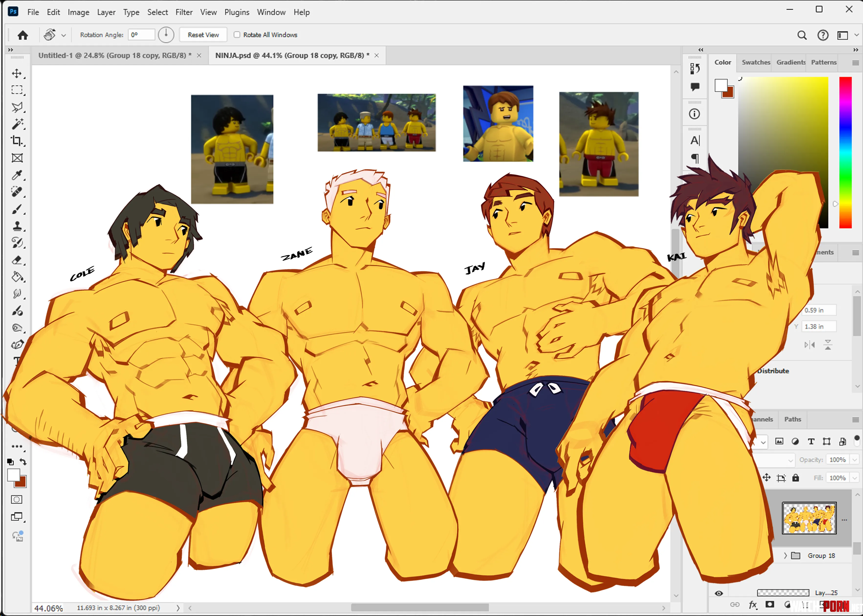Select the History Brush tool
The image size is (863, 616).
coord(17,243)
